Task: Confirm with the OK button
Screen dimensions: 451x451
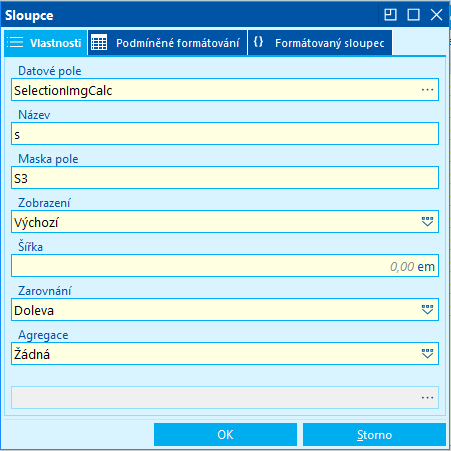Action: 225,434
